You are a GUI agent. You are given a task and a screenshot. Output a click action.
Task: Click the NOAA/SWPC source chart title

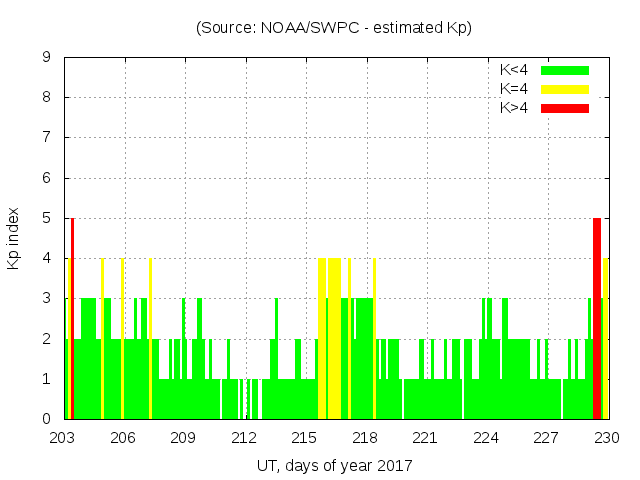(334, 28)
